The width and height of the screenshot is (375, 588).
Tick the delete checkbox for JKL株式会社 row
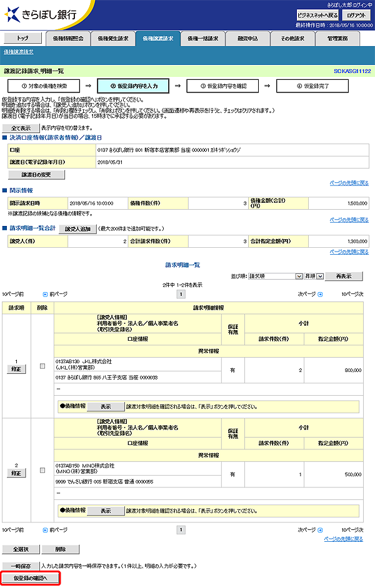42,366
